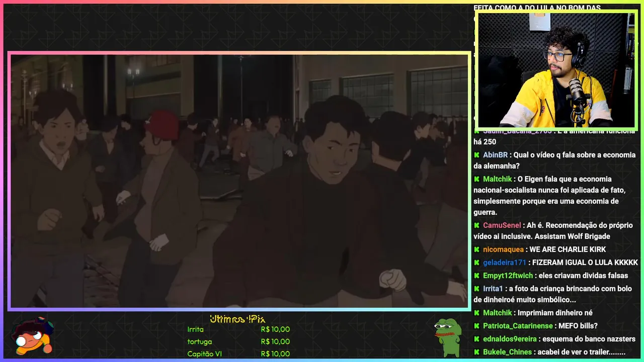The height and width of the screenshot is (362, 644).
Task: Click the animated crowd video frame
Action: coord(239,181)
